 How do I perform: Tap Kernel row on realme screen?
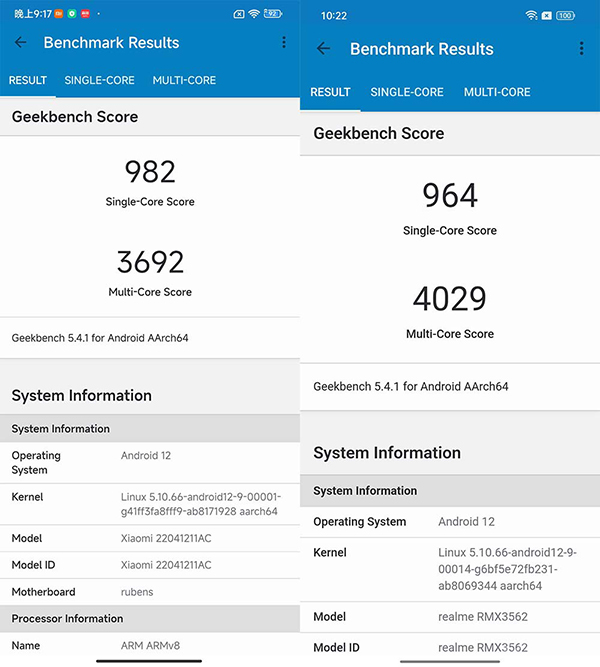[x=450, y=569]
